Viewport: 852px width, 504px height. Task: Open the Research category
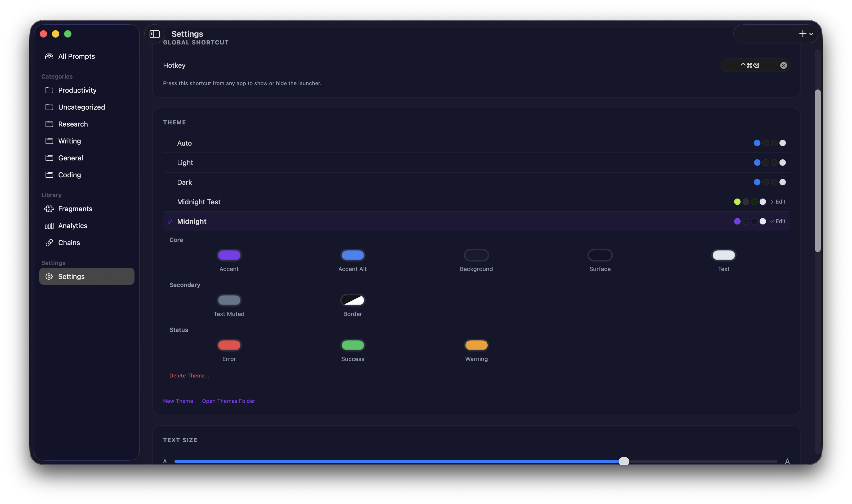coord(73,124)
